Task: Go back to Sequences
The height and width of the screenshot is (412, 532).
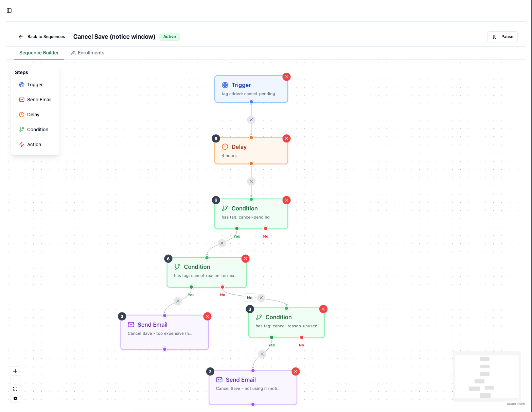Action: (x=42, y=37)
